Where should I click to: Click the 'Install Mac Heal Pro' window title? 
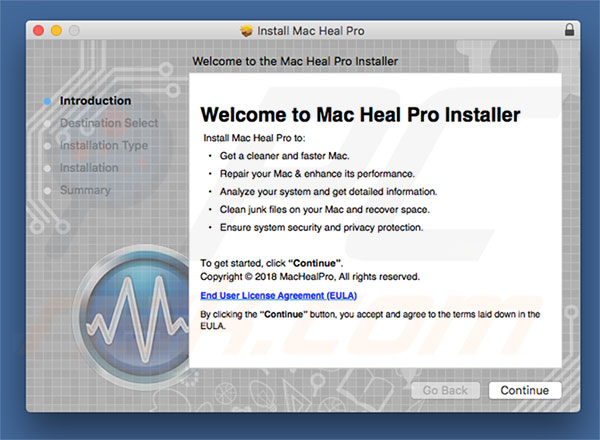coord(311,31)
